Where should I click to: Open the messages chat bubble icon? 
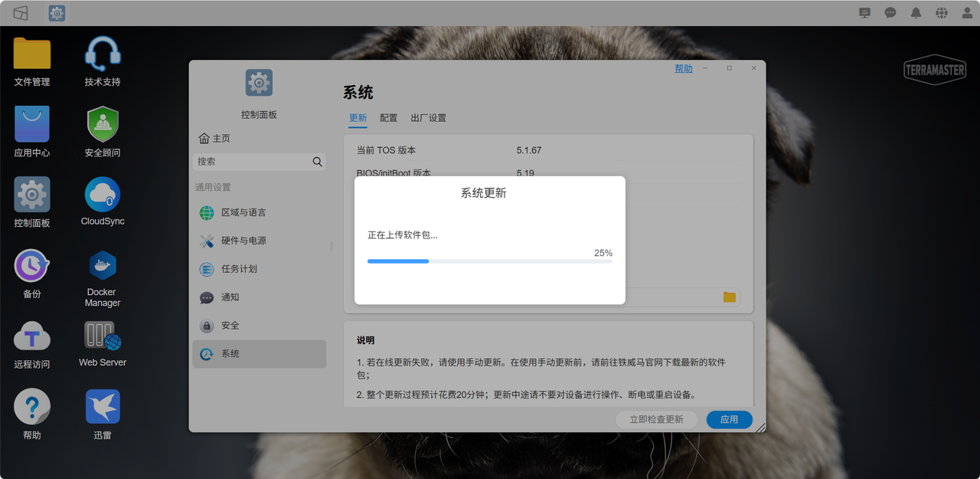(x=890, y=13)
